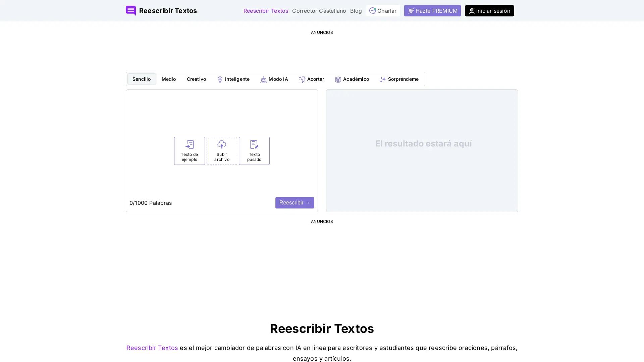Click the Acortar shortening mode icon

pyautogui.click(x=302, y=79)
